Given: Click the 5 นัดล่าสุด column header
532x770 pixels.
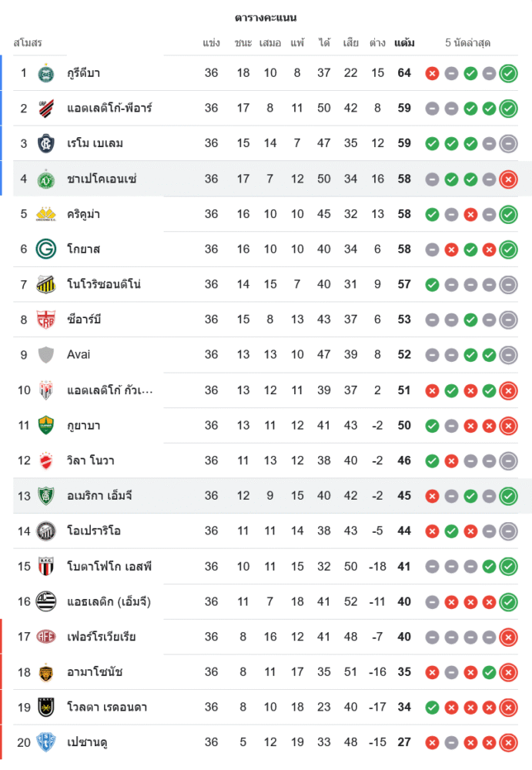Looking at the screenshot, I should click(468, 43).
